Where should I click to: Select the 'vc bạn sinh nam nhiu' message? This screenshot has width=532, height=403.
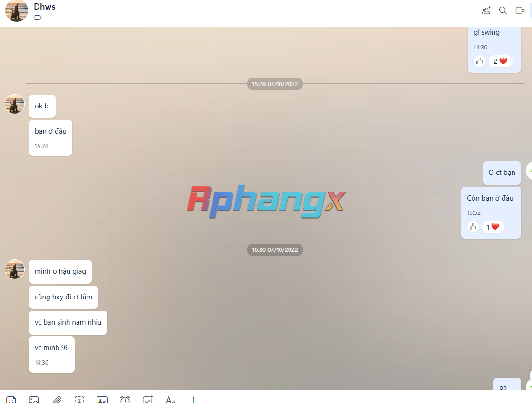(68, 323)
